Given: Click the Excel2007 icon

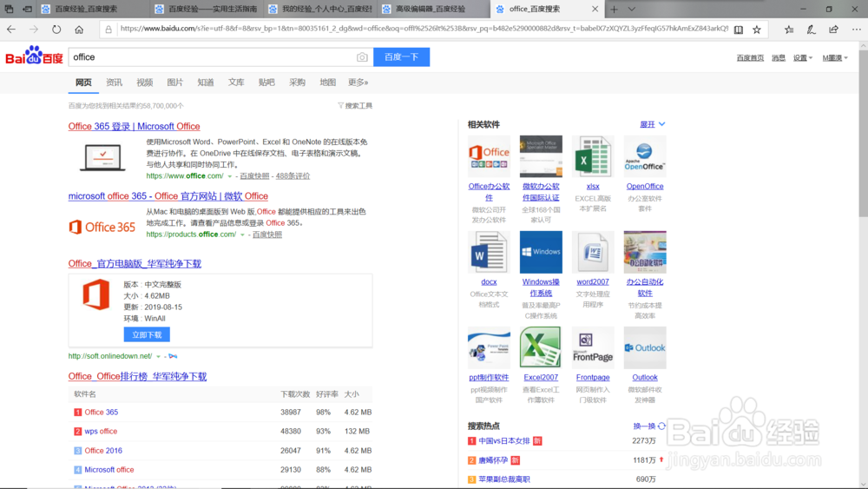Looking at the screenshot, I should pos(541,347).
